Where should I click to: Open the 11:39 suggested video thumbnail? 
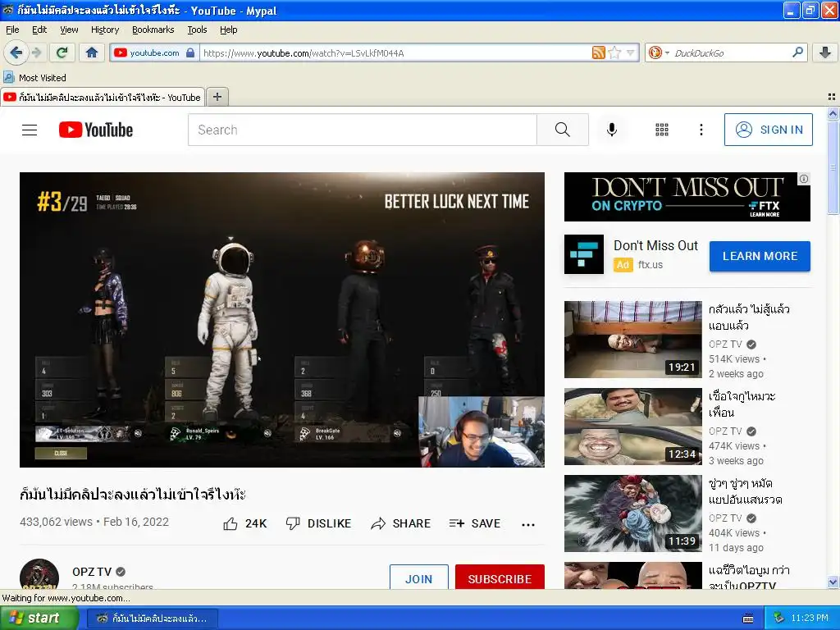[632, 514]
